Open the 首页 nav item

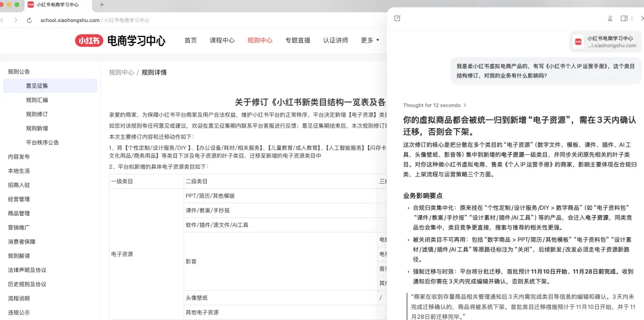pyautogui.click(x=190, y=41)
